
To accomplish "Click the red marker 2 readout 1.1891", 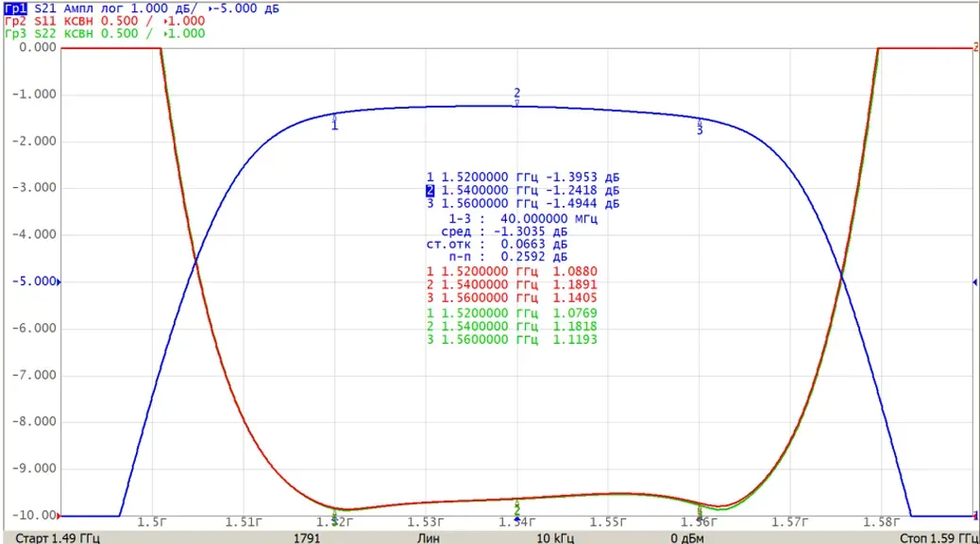I will [x=575, y=284].
